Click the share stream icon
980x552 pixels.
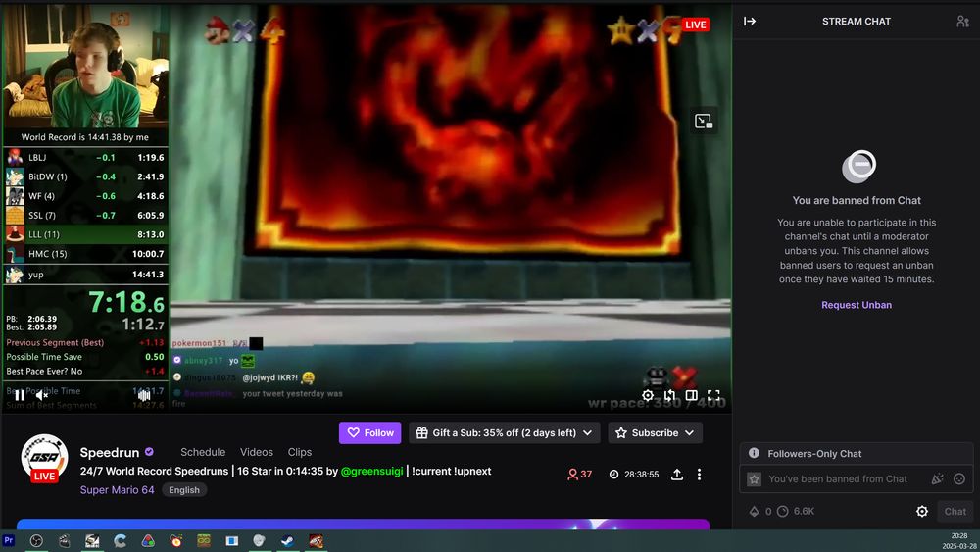[677, 475]
